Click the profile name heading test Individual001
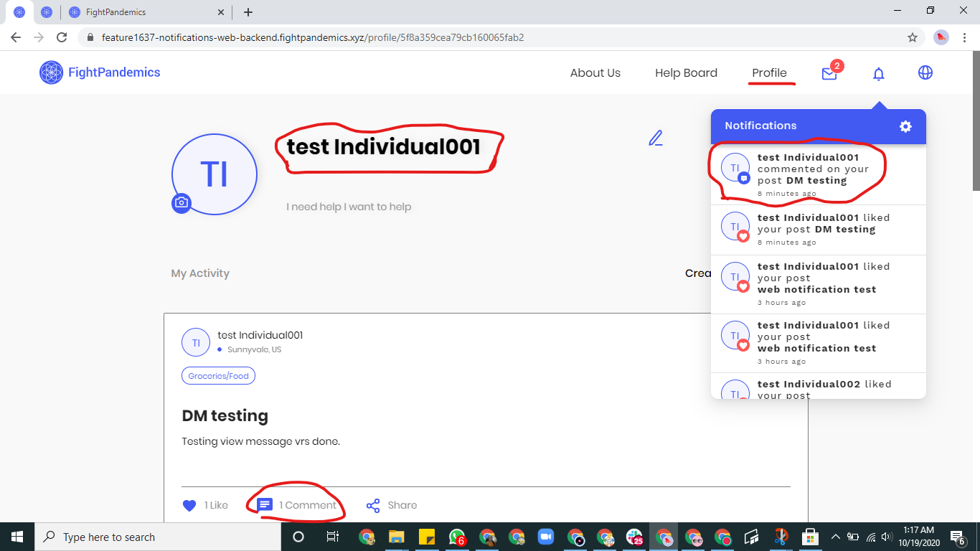Image resolution: width=980 pixels, height=551 pixels. pos(384,147)
